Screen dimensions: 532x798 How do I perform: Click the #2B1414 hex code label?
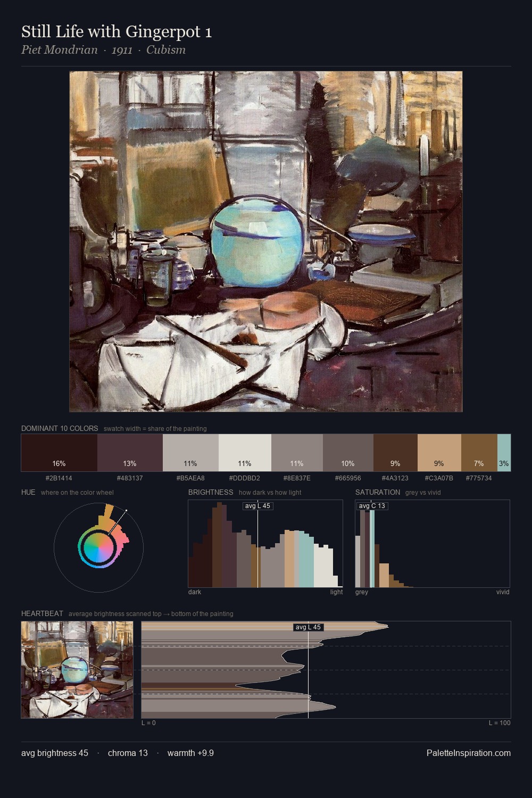tap(59, 478)
